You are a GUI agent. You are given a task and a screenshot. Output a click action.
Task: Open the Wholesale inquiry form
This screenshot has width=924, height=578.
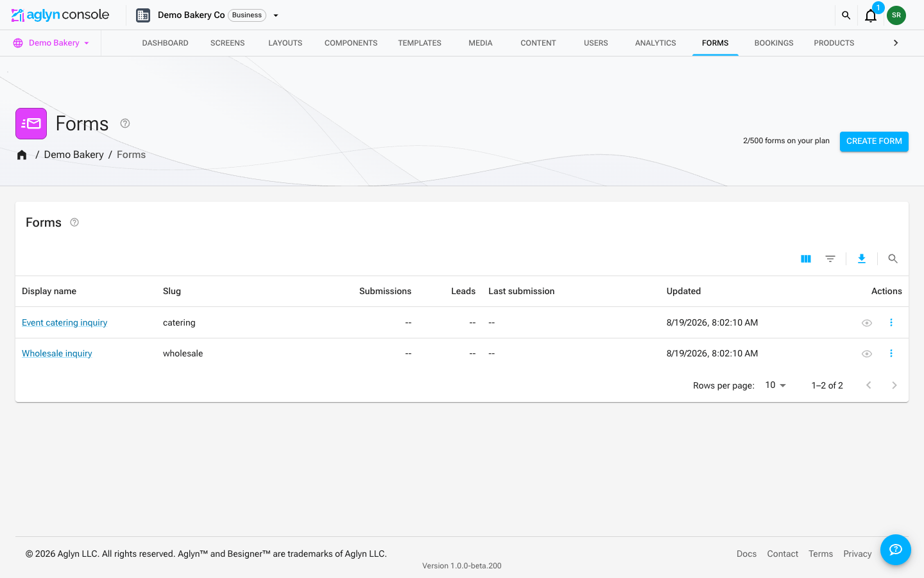coord(57,353)
